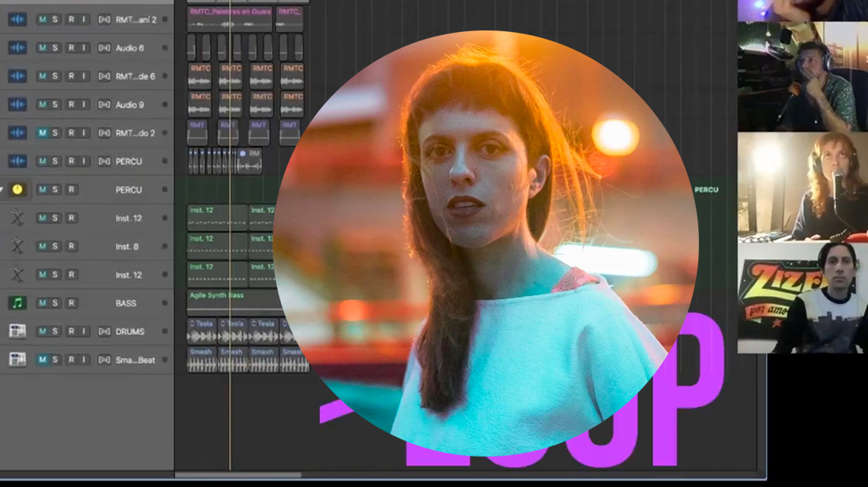The height and width of the screenshot is (487, 868).
Task: Record-enable the BASS track
Action: pos(71,303)
